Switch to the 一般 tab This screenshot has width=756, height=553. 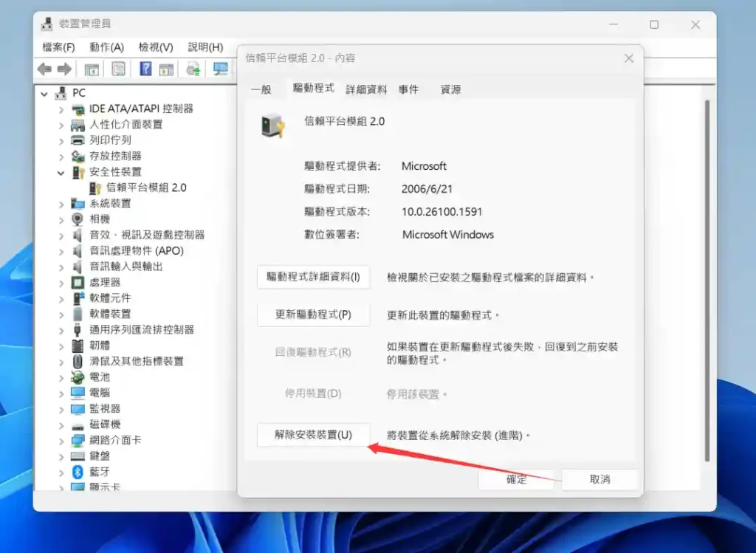click(x=261, y=89)
